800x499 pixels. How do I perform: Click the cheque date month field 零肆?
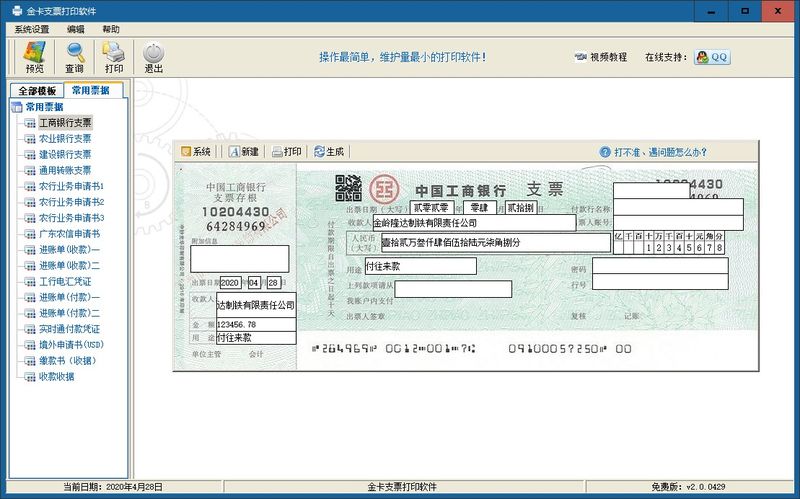(480, 208)
